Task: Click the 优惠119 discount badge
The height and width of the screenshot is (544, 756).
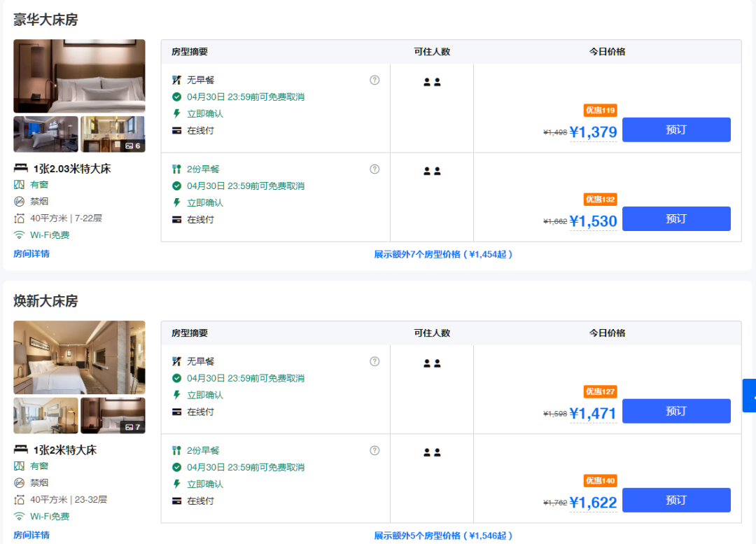Action: (x=600, y=110)
